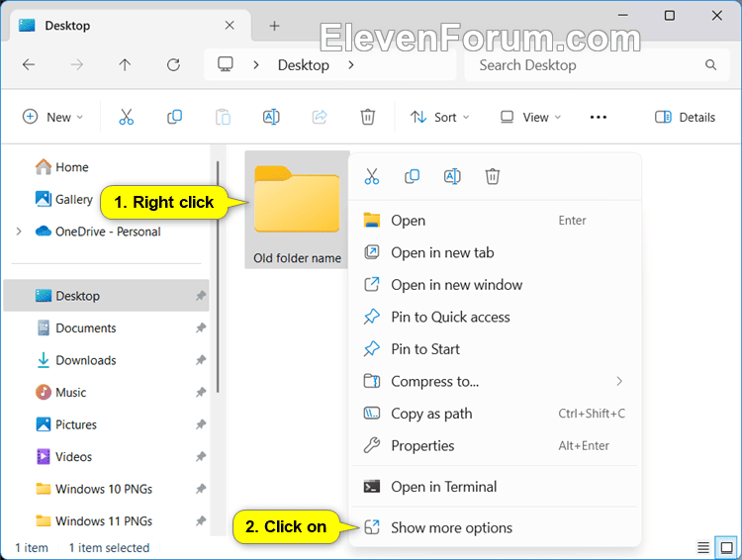Image resolution: width=742 pixels, height=560 pixels.
Task: Choose Open in new tab
Action: pyautogui.click(x=496, y=252)
